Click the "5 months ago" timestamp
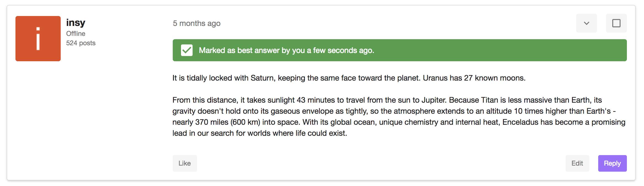This screenshot has height=186, width=644. click(x=196, y=23)
